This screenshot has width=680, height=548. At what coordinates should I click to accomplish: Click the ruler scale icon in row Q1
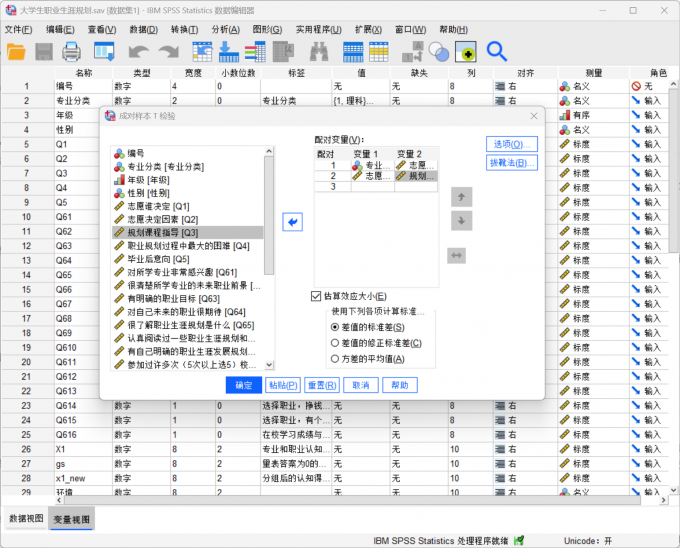(564, 144)
